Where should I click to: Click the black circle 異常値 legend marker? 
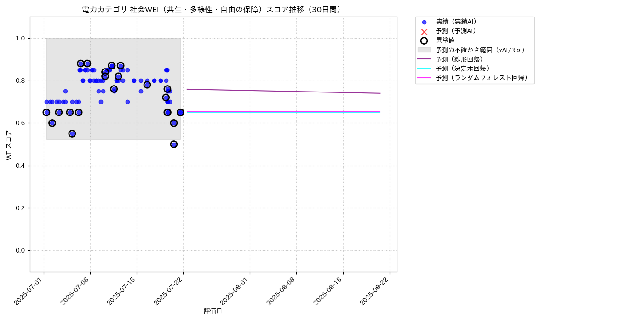(x=424, y=40)
